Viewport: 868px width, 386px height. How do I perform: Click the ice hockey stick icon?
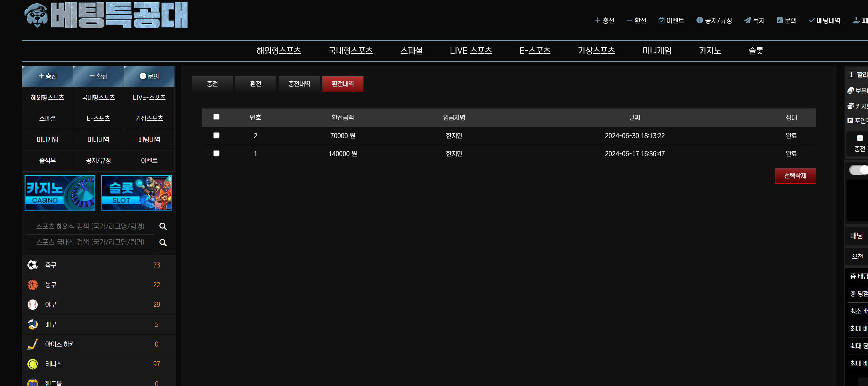33,344
